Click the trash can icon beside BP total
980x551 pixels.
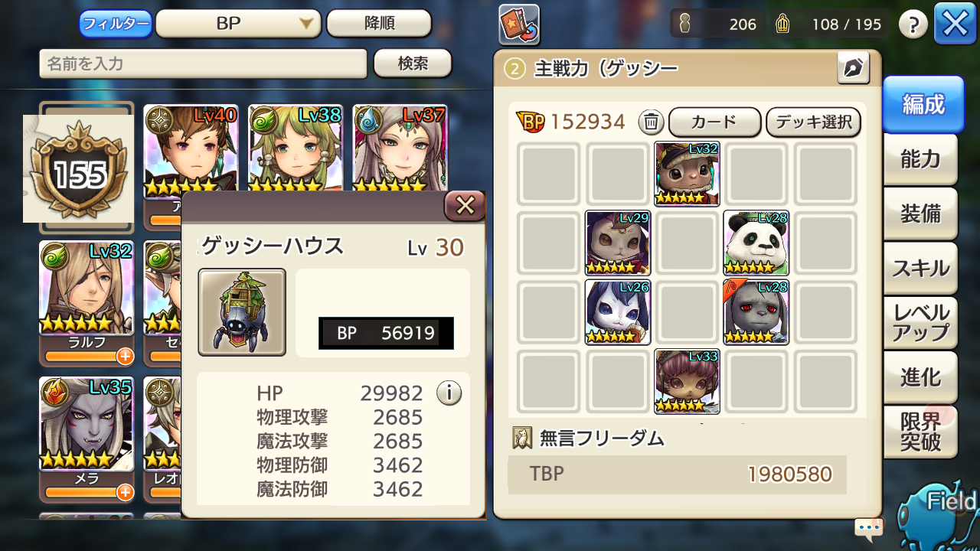tap(651, 122)
